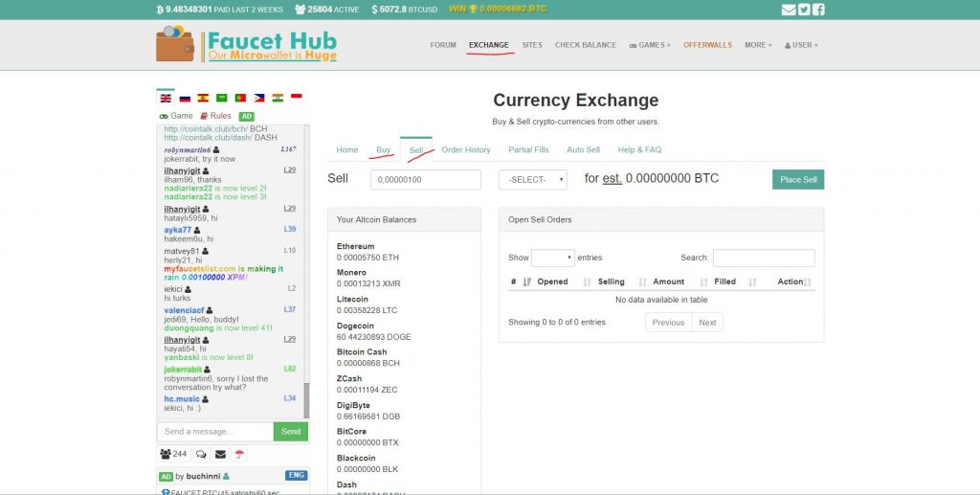Click profile icon next to buchinni
The height and width of the screenshot is (495, 980).
pos(226,476)
